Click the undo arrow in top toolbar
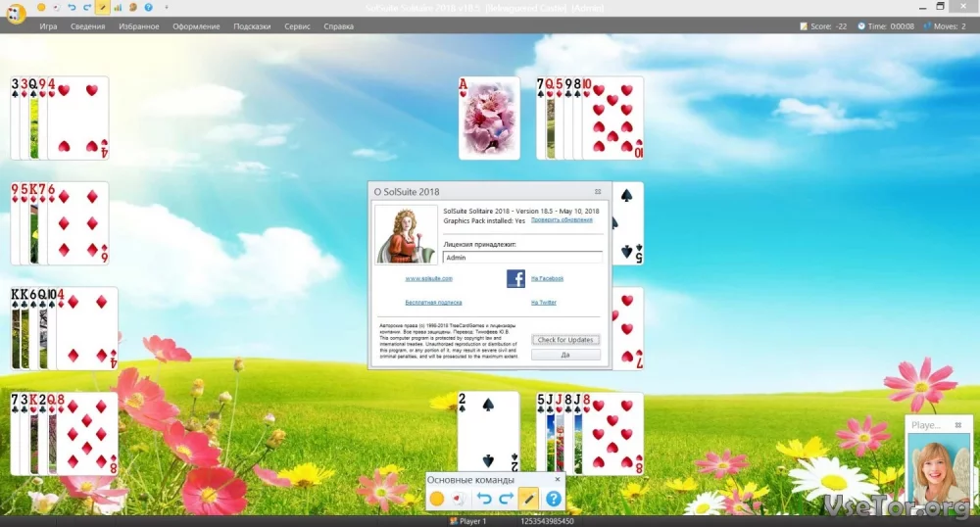 click(x=73, y=7)
